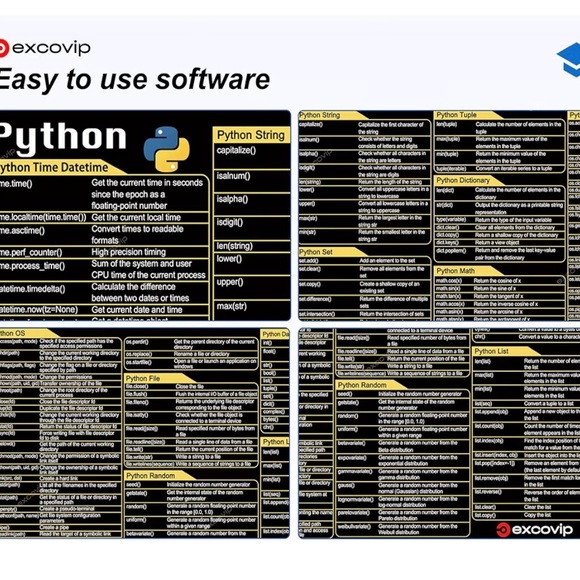
Task: Click the 'Python OS' section heading
Action: (x=13, y=334)
